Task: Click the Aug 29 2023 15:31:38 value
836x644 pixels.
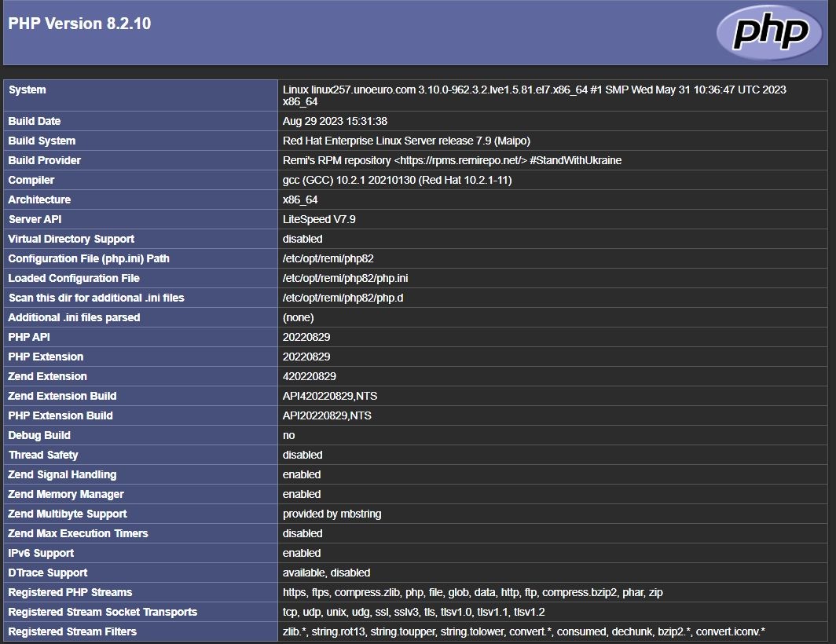Action: tap(335, 121)
